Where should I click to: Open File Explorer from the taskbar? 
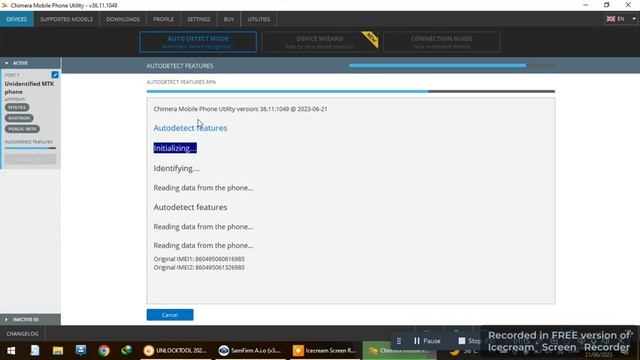(x=58, y=351)
